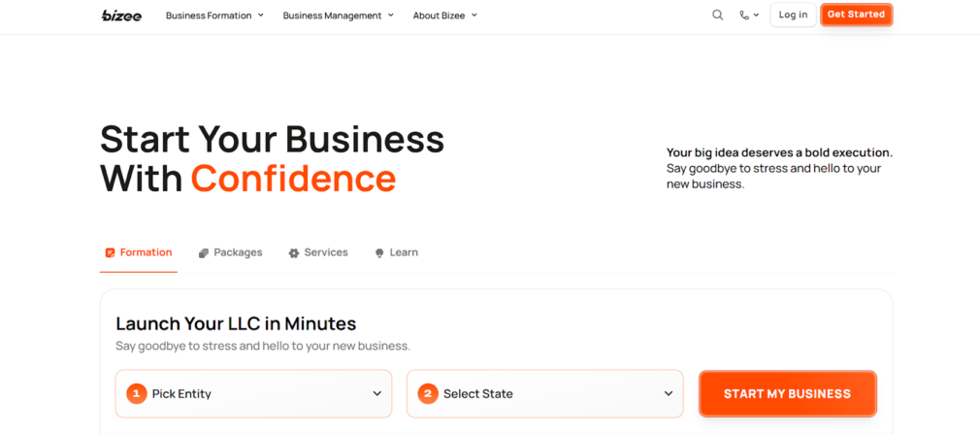Expand the Select State dropdown
The width and height of the screenshot is (980, 435).
coord(545,393)
